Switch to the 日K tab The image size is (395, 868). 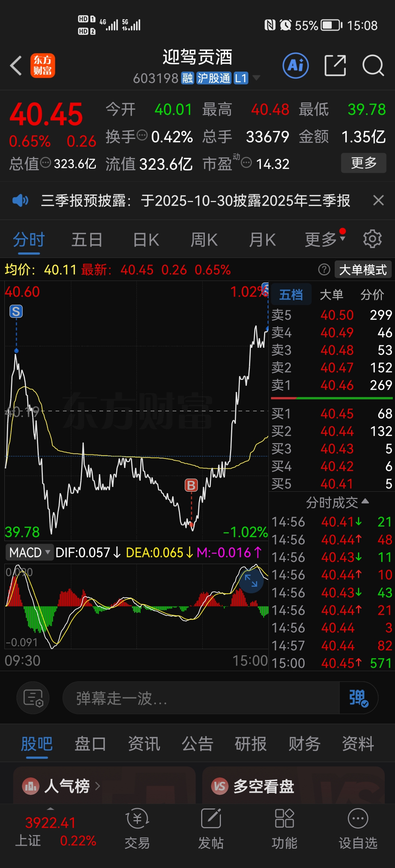tap(146, 240)
